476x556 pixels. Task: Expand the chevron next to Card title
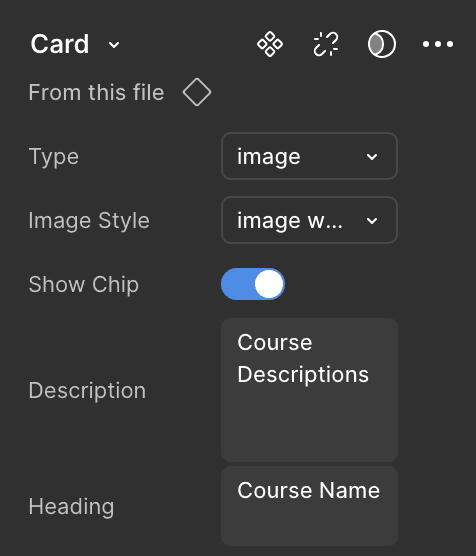coord(114,45)
